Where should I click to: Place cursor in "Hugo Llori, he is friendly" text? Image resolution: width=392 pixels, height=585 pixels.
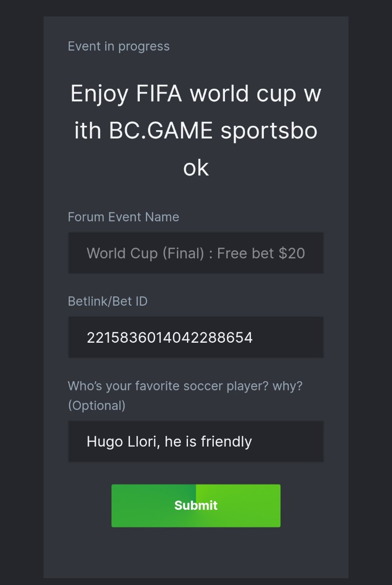[x=169, y=442]
